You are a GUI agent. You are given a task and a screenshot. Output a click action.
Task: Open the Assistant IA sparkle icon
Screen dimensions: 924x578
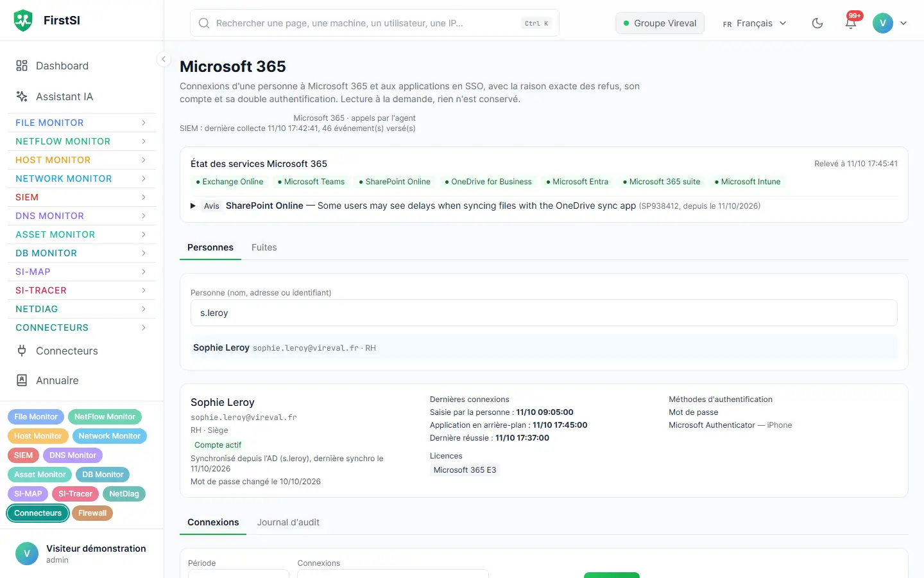coord(22,96)
